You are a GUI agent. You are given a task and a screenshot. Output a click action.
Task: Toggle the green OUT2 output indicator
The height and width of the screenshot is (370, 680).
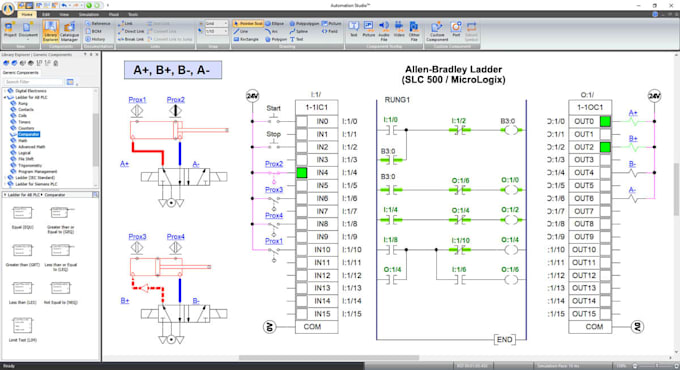pyautogui.click(x=605, y=147)
